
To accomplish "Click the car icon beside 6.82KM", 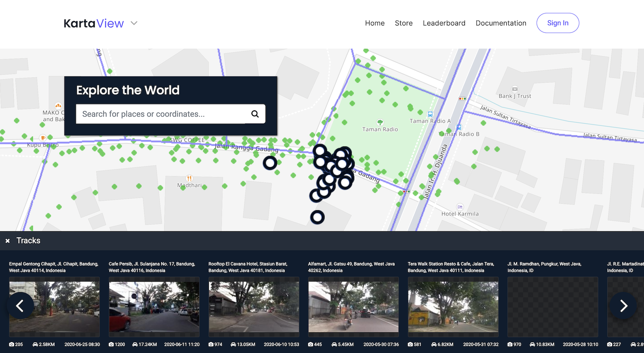I will [x=434, y=344].
